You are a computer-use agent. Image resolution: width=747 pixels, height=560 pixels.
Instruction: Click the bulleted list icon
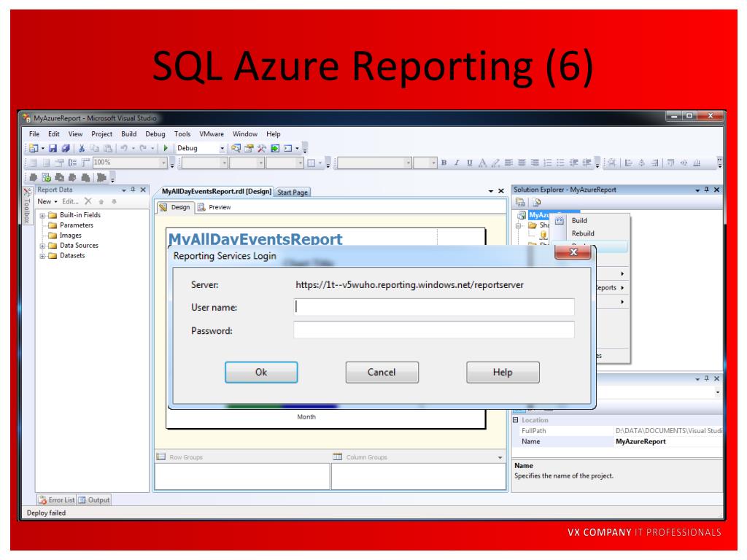561,163
